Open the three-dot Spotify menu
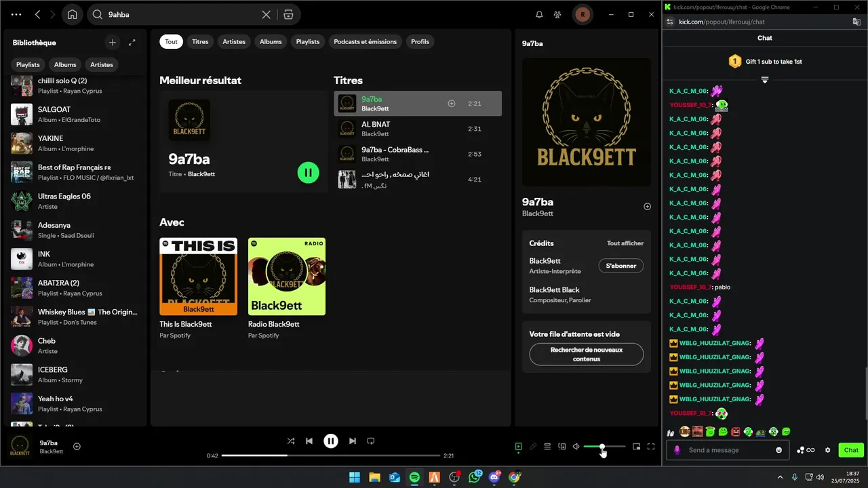The image size is (868, 488). click(x=16, y=14)
